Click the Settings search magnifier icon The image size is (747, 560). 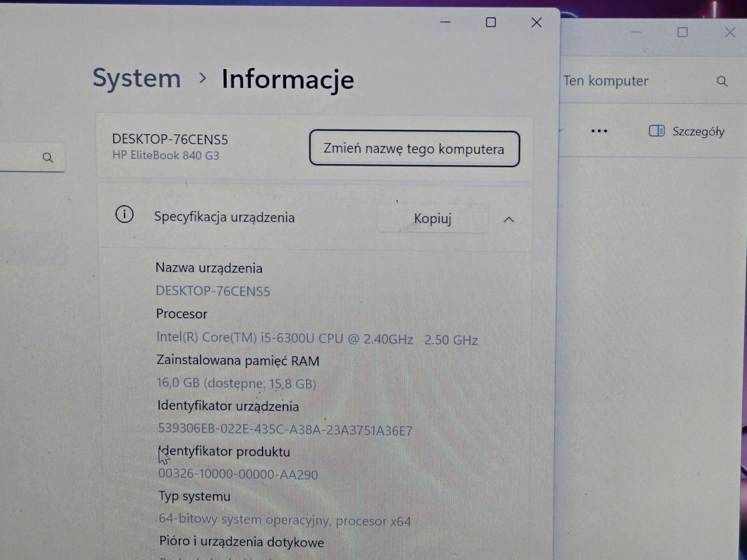click(x=48, y=158)
